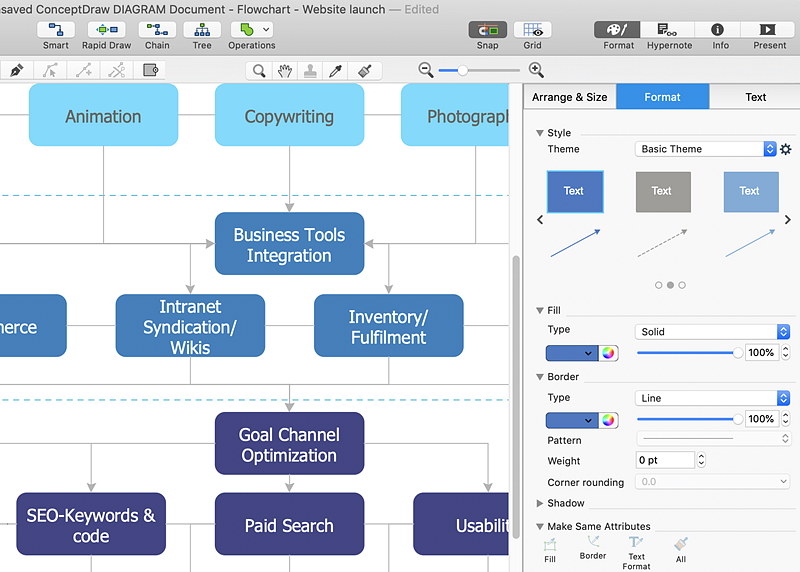Apply same Text Format attribute
The width and height of the screenshot is (800, 572).
point(636,549)
